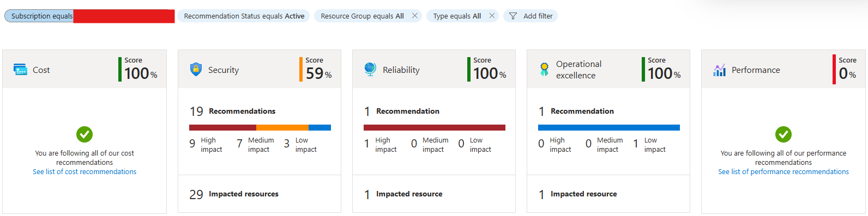Click green checkmark in the Cost card
The image size is (868, 216).
[85, 134]
